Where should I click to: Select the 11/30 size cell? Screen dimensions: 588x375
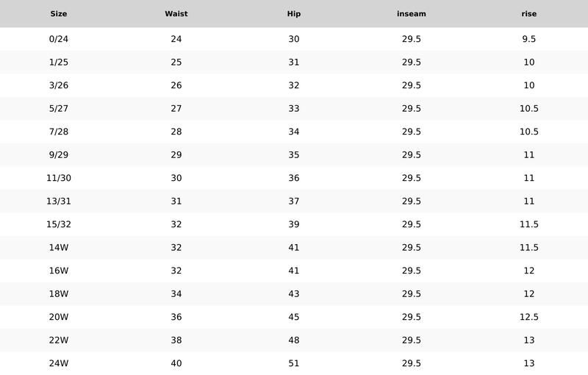click(x=59, y=178)
